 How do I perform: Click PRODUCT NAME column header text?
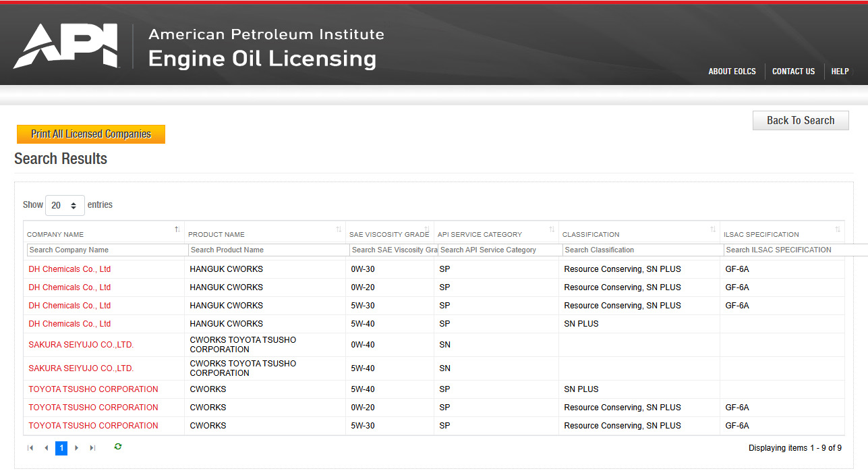(x=216, y=235)
